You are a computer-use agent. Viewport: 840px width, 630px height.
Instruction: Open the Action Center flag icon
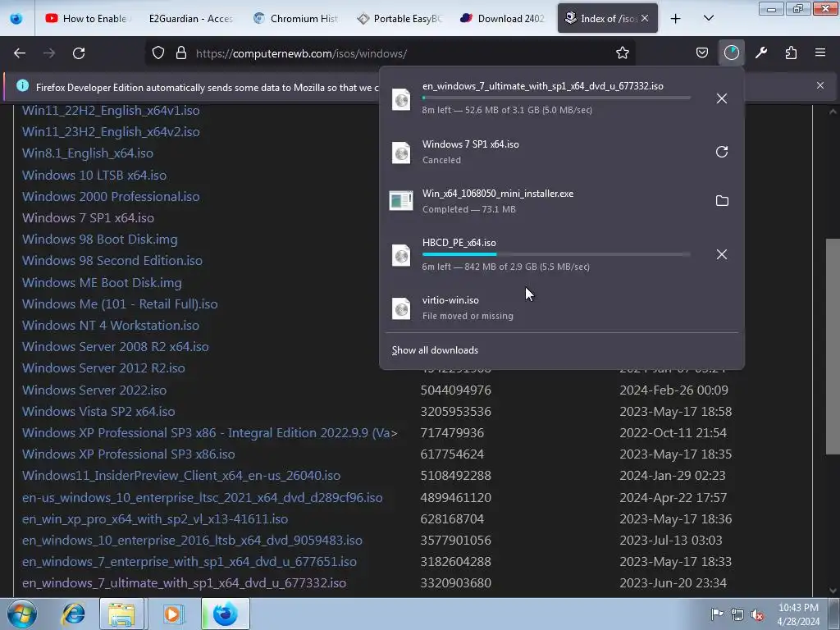point(717,614)
